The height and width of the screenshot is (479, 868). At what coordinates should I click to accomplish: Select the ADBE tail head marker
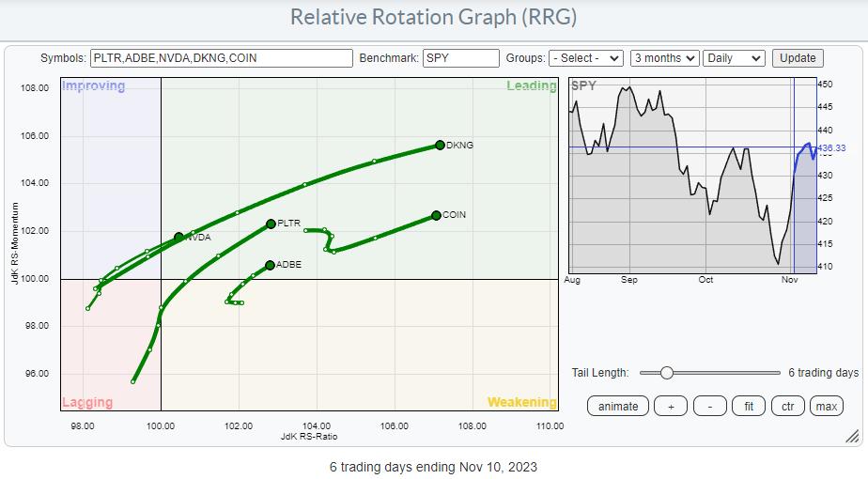click(x=270, y=265)
